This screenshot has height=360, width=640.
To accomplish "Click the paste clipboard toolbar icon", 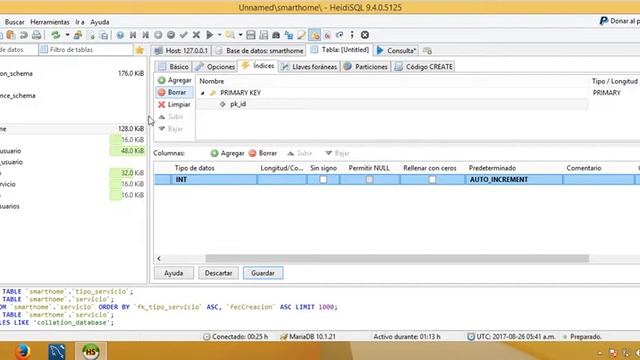I will [x=11, y=35].
